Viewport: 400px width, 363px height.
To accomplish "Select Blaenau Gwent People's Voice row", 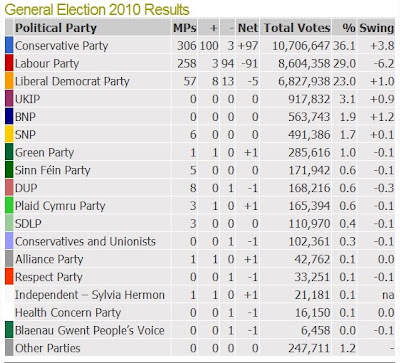I will (200, 330).
